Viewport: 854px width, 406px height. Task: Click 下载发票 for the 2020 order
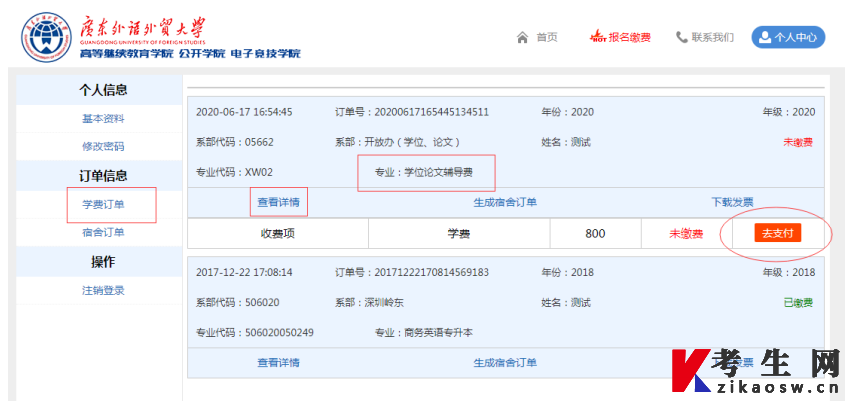[732, 202]
